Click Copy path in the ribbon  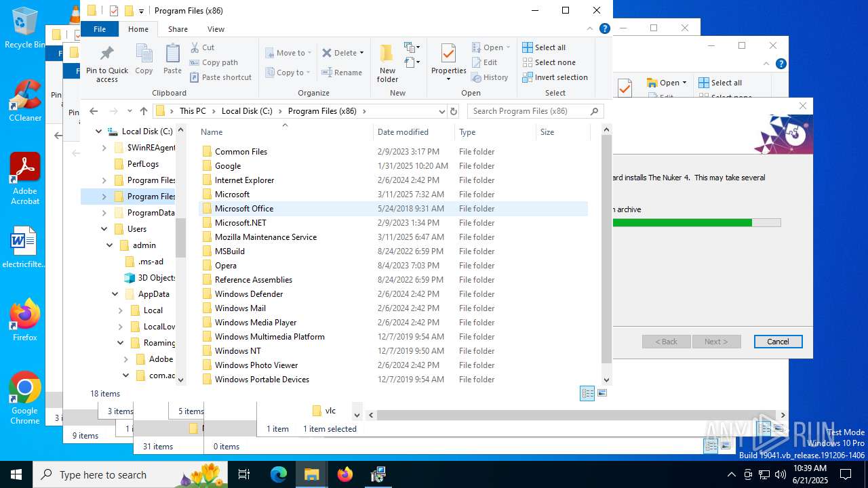pos(214,62)
